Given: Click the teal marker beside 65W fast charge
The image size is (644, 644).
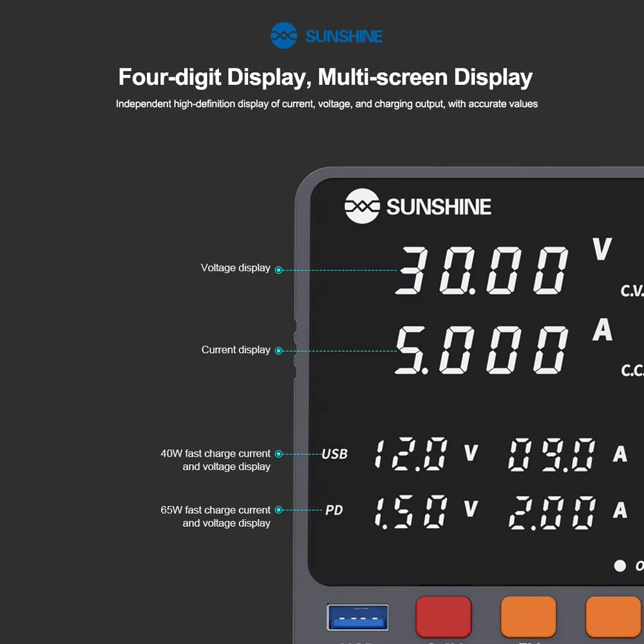Looking at the screenshot, I should pyautogui.click(x=278, y=510).
